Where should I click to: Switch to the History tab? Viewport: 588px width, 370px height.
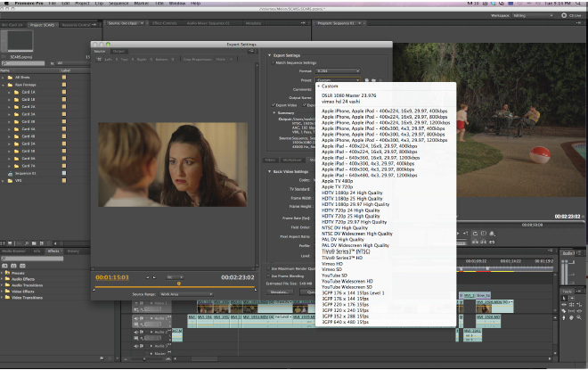coord(73,251)
